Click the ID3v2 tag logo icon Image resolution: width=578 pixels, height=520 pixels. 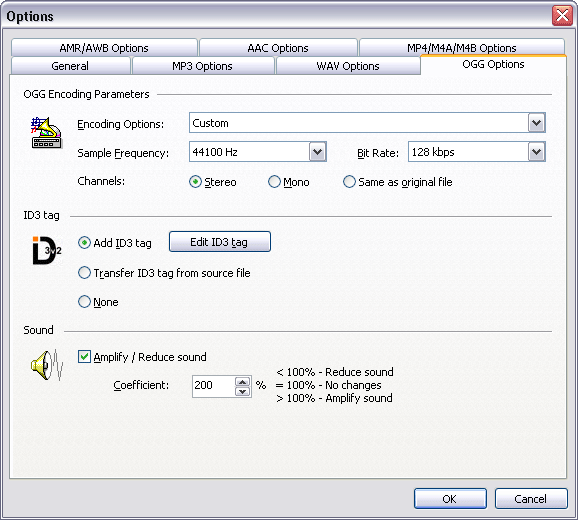point(47,251)
